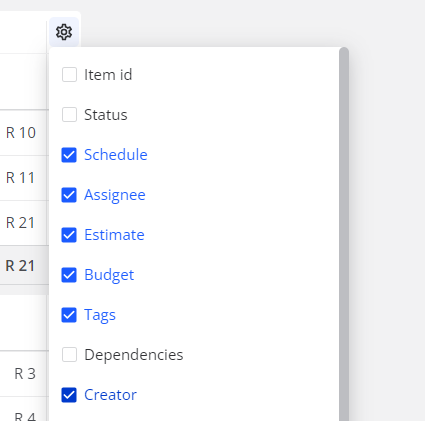The width and height of the screenshot is (425, 421).
Task: Uncheck the Creator checkbox
Action: point(69,395)
